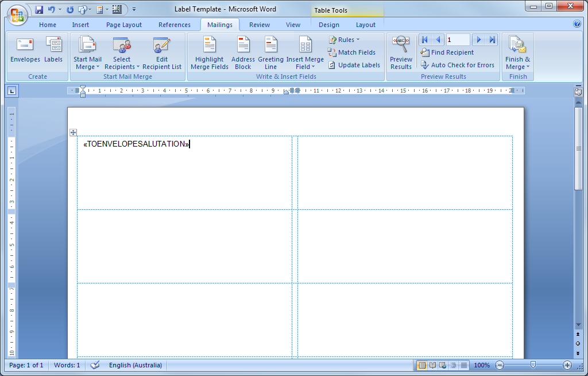Click Auto Check for Errors

coord(458,65)
